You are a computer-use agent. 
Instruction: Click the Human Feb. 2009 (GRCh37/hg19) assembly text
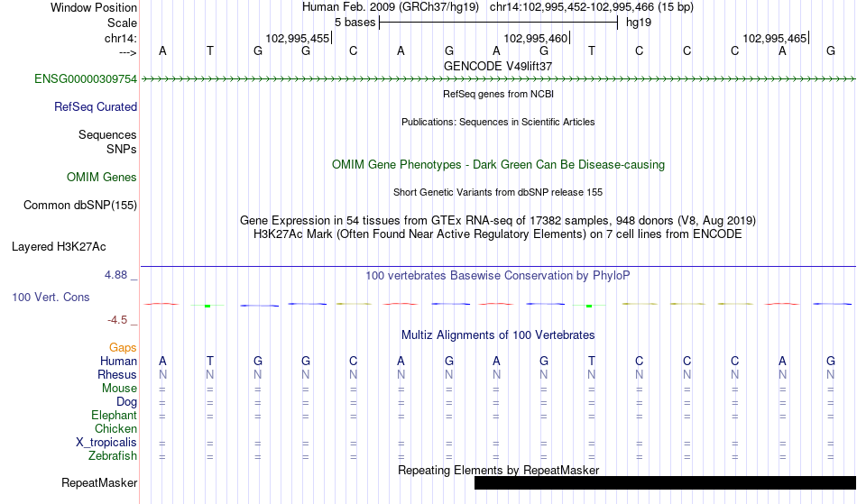[391, 7]
